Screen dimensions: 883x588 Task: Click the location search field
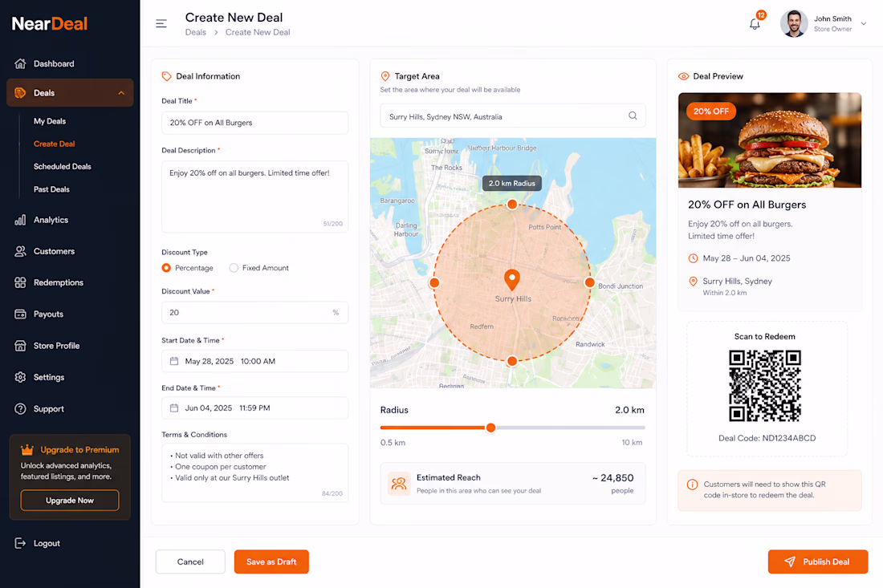pyautogui.click(x=512, y=116)
